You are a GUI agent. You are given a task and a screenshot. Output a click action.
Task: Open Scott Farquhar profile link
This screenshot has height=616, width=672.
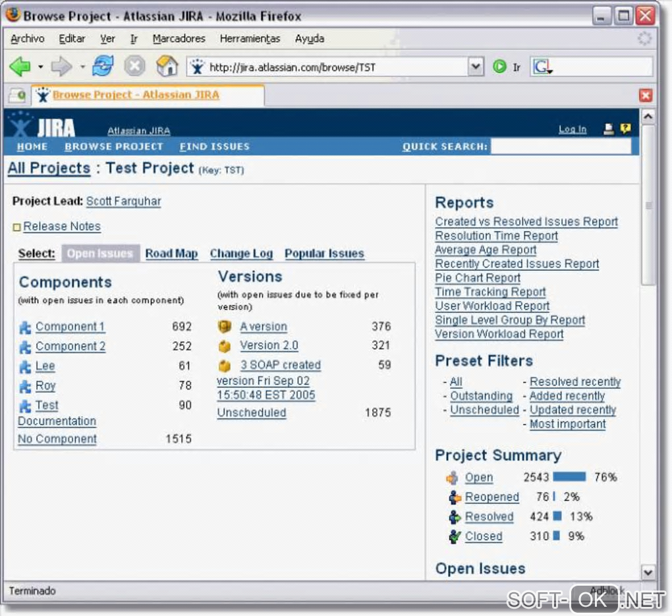point(123,201)
